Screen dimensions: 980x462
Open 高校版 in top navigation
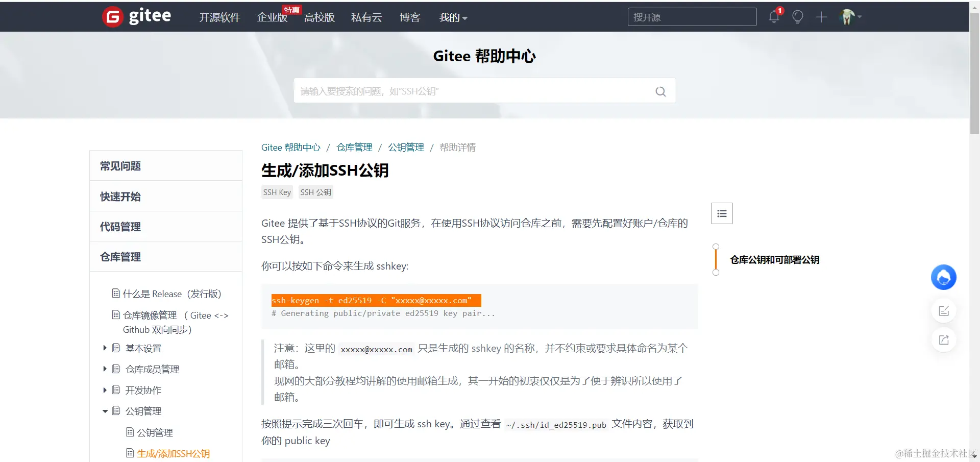[x=320, y=17]
